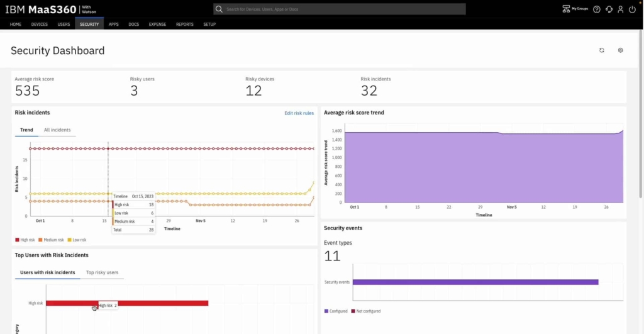
Task: Click the purple average risk score area chart
Action: coord(484,167)
